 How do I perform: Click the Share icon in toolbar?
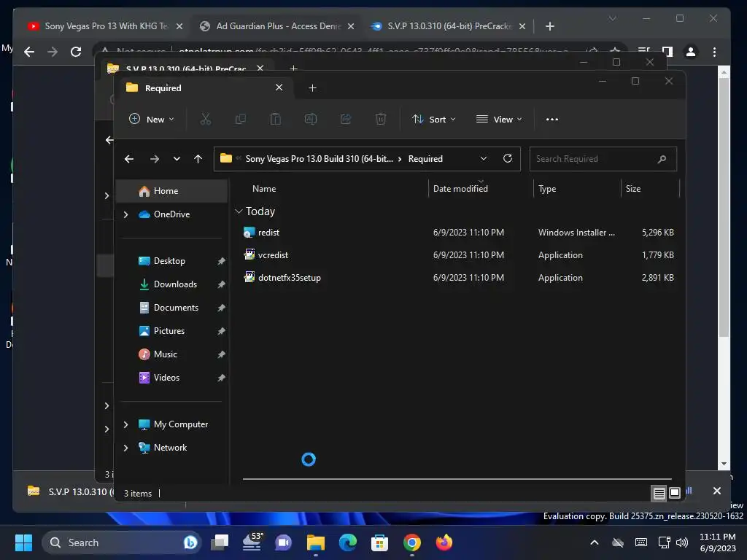click(345, 119)
